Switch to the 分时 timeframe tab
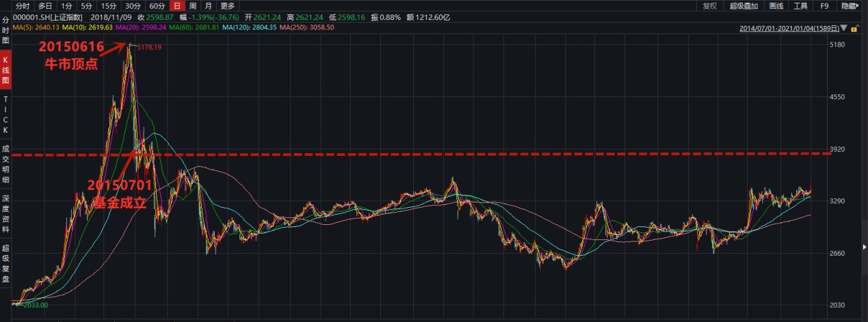The height and width of the screenshot is (322, 868). click(x=23, y=6)
